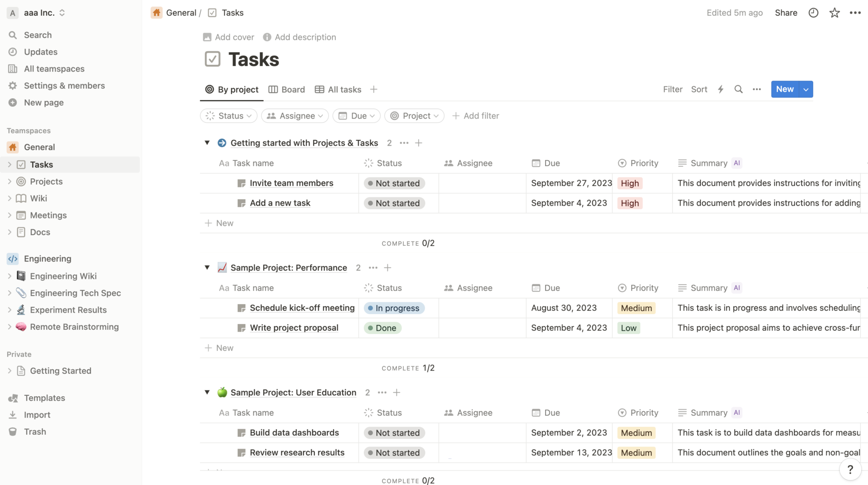
Task: Click the Share button
Action: point(786,13)
